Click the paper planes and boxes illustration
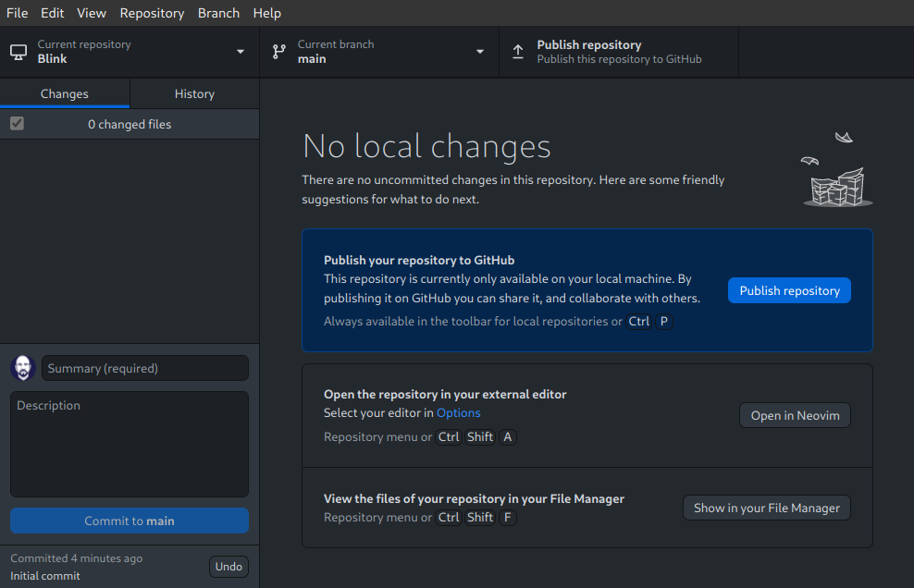 tap(837, 169)
